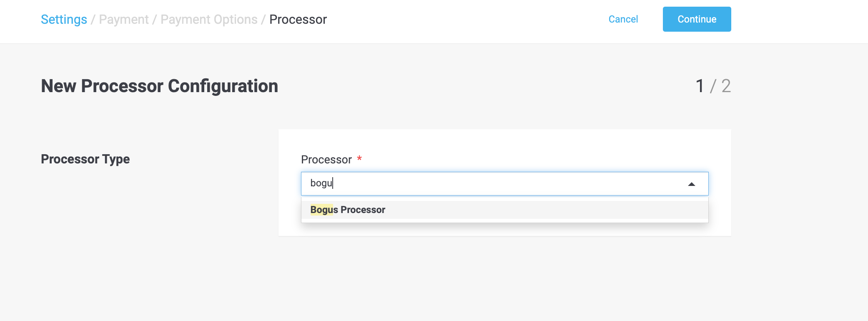Click the Processor Type section label
Screen dimensions: 868x321
[85, 159]
